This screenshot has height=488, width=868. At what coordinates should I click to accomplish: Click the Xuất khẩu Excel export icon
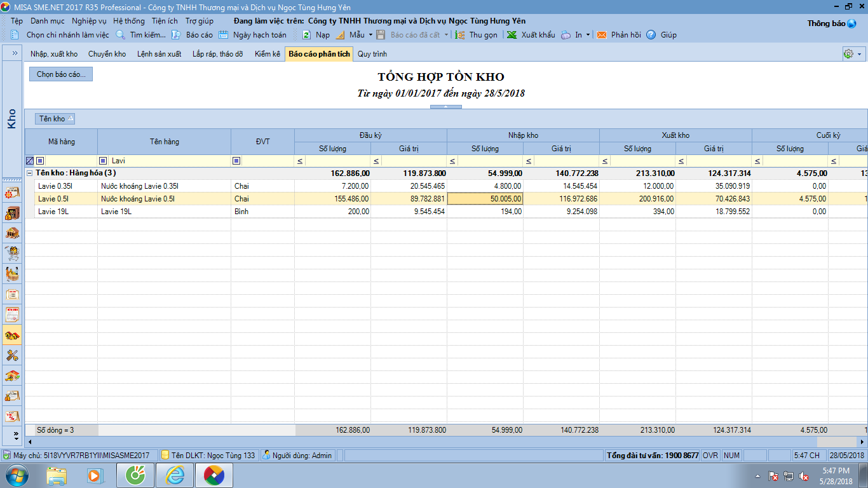point(512,35)
